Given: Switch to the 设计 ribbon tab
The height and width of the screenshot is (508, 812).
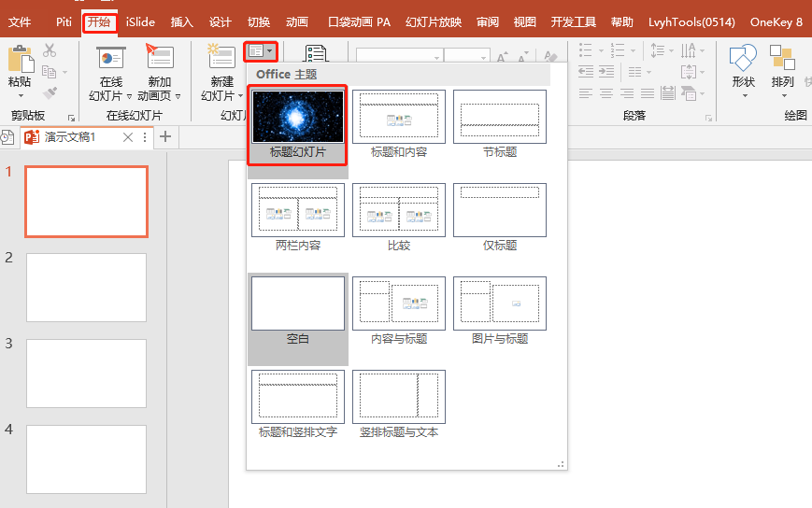Looking at the screenshot, I should (x=221, y=22).
